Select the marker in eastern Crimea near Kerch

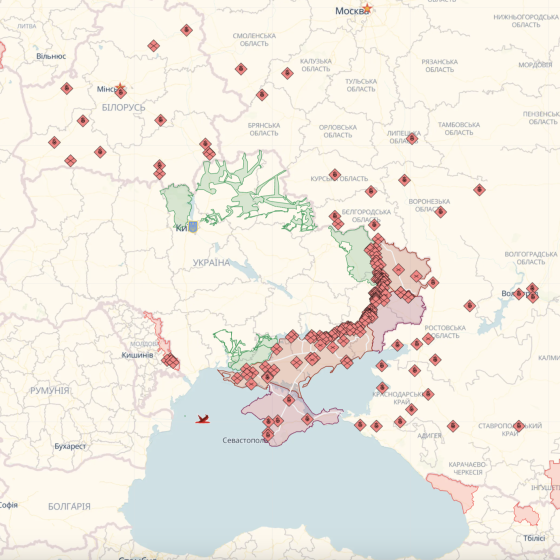click(x=307, y=419)
